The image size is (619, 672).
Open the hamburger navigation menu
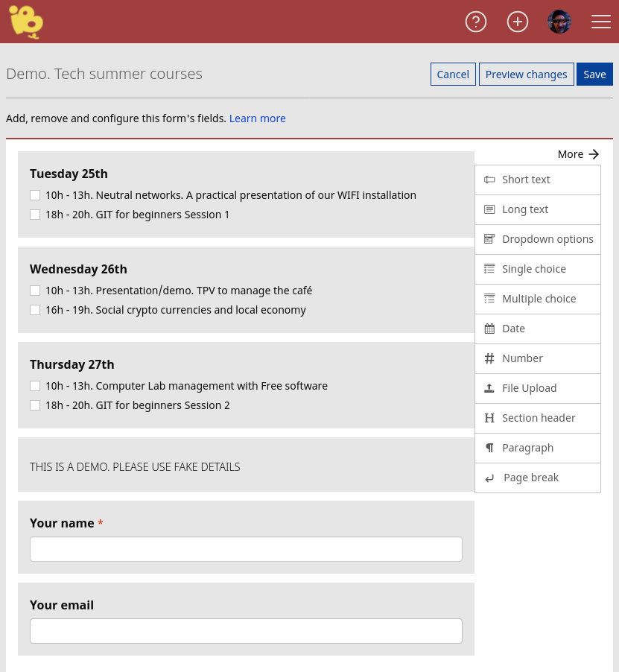(601, 22)
